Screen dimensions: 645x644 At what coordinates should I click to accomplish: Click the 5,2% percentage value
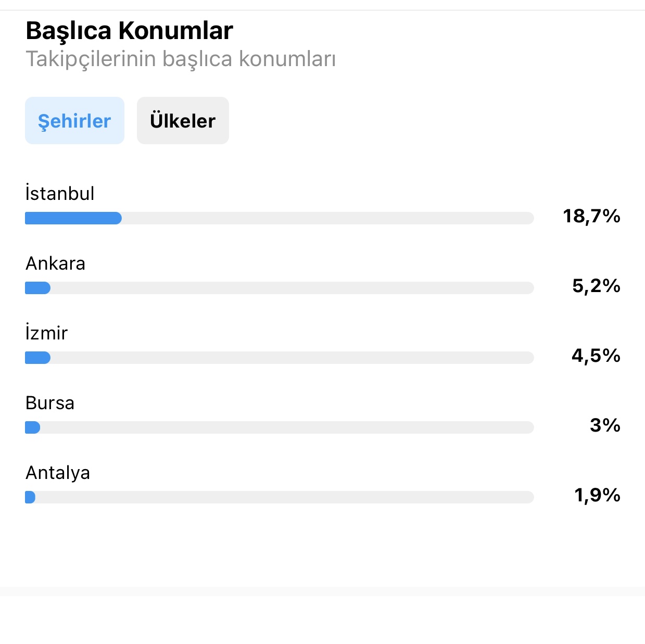[597, 286]
